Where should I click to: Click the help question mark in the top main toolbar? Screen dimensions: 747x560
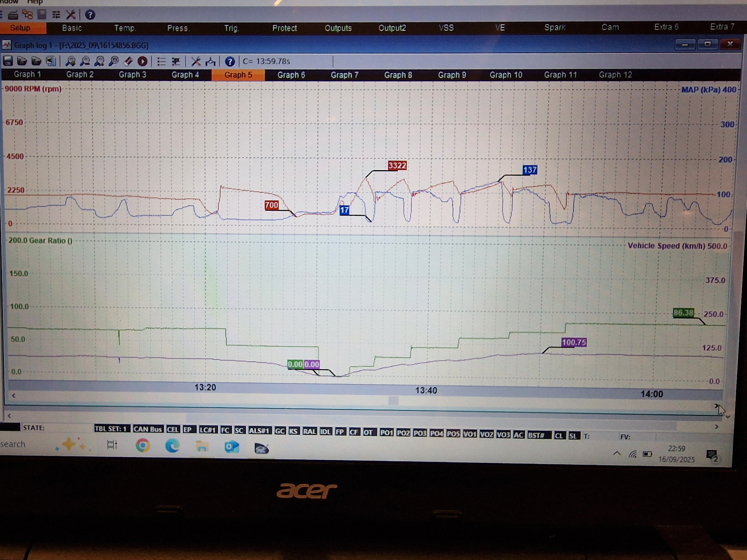[90, 15]
